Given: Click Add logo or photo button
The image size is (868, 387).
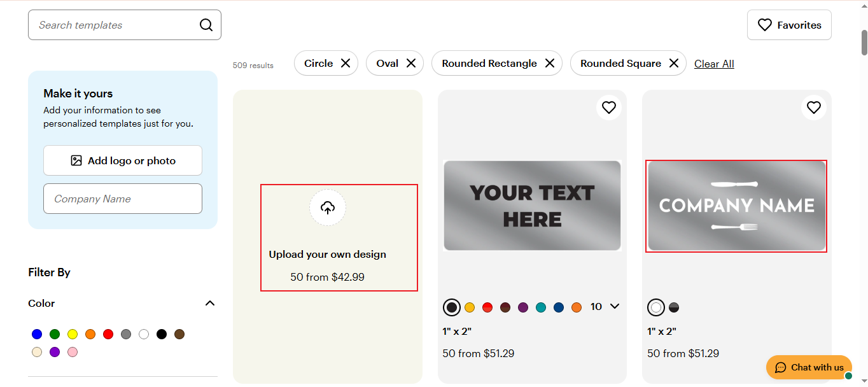Looking at the screenshot, I should [x=123, y=160].
